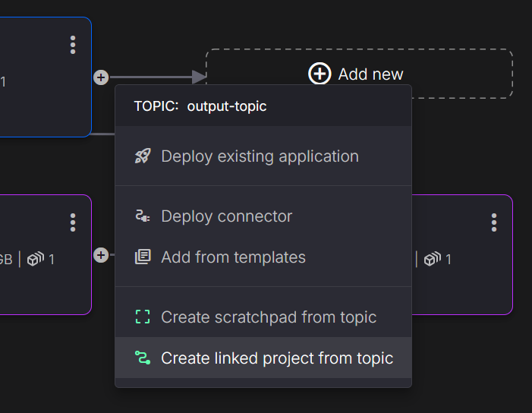Viewport: 532px width, 413px height.
Task: Click the library icon beside Add from templates
Action: 143,257
